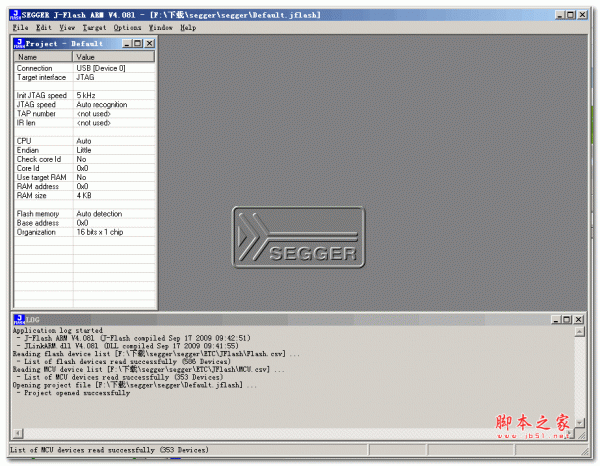This screenshot has height=466, width=600.
Task: Minimize the main J-Flash window
Action: point(560,15)
